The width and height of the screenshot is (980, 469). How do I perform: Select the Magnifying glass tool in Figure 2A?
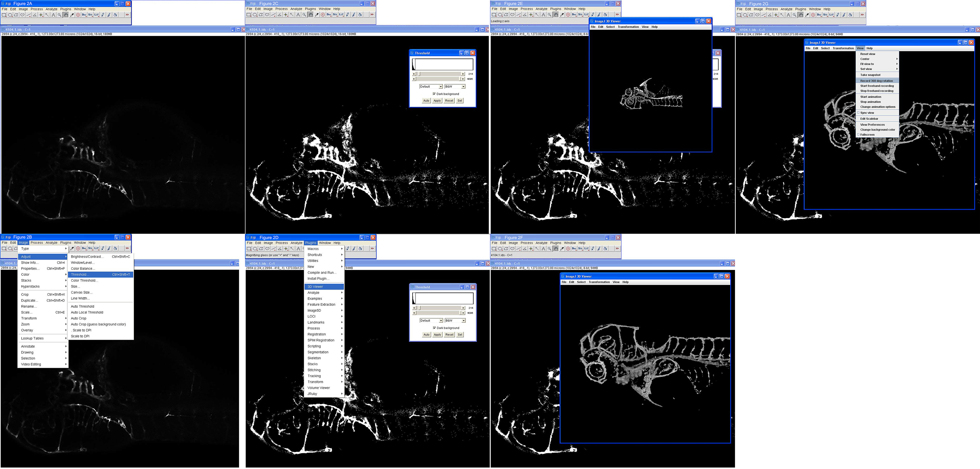click(59, 15)
